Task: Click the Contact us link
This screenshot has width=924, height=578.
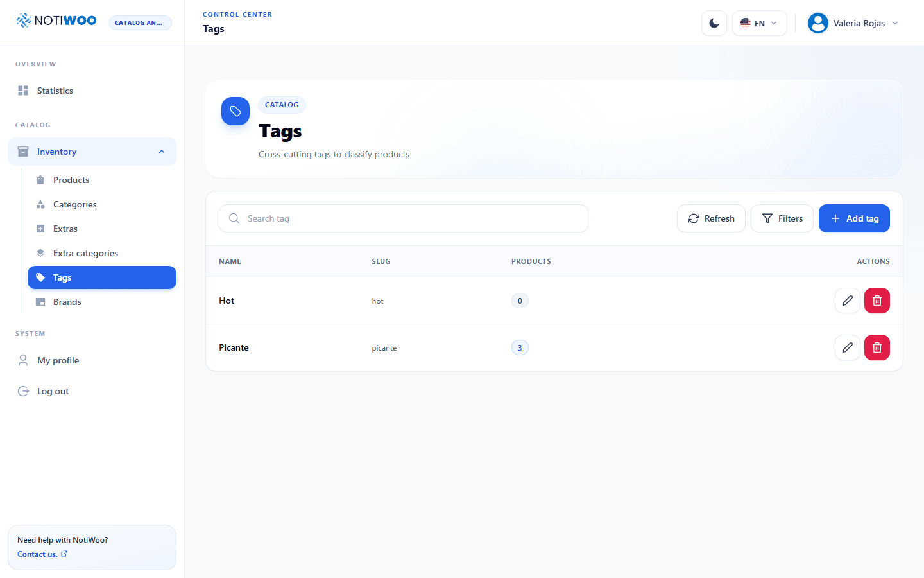Action: pos(42,554)
